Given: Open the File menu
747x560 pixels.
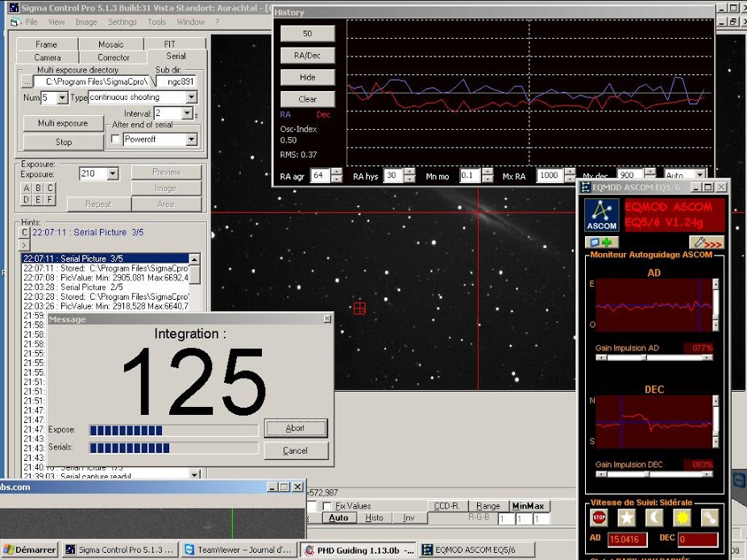Looking at the screenshot, I should 31,22.
